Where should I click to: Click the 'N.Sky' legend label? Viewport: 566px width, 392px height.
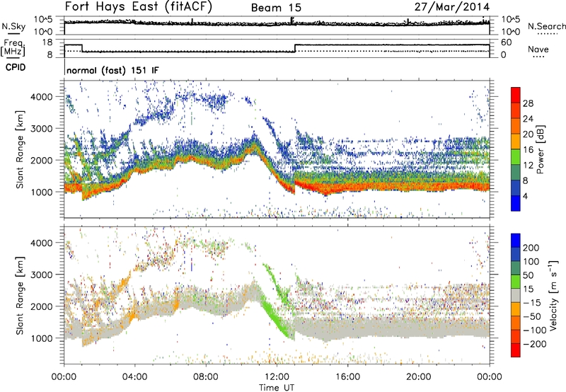[x=13, y=26]
